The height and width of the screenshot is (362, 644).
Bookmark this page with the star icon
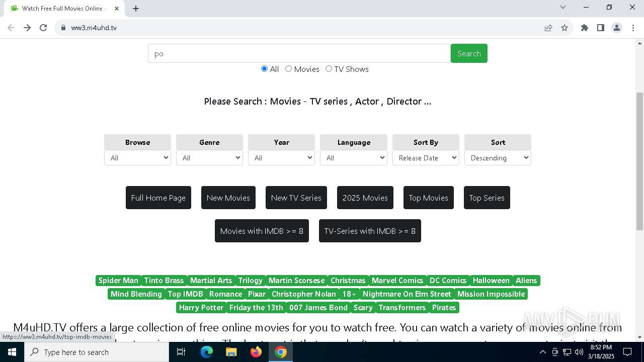point(565,28)
